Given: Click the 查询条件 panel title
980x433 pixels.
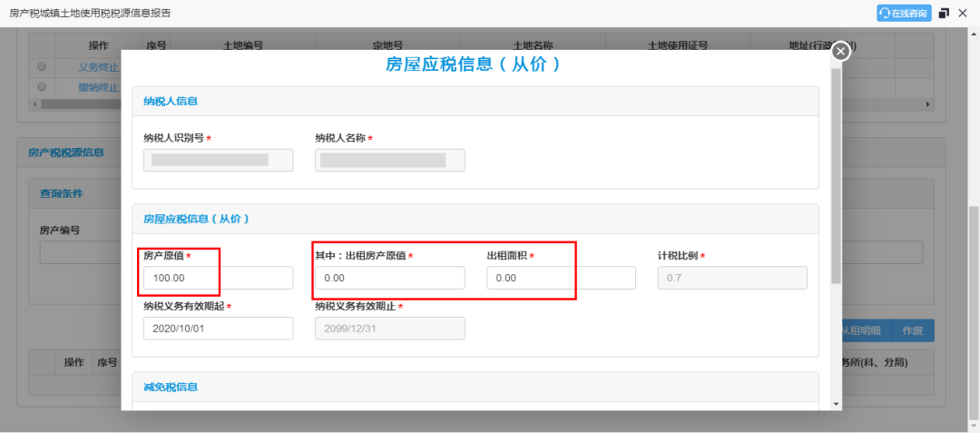Looking at the screenshot, I should 62,193.
